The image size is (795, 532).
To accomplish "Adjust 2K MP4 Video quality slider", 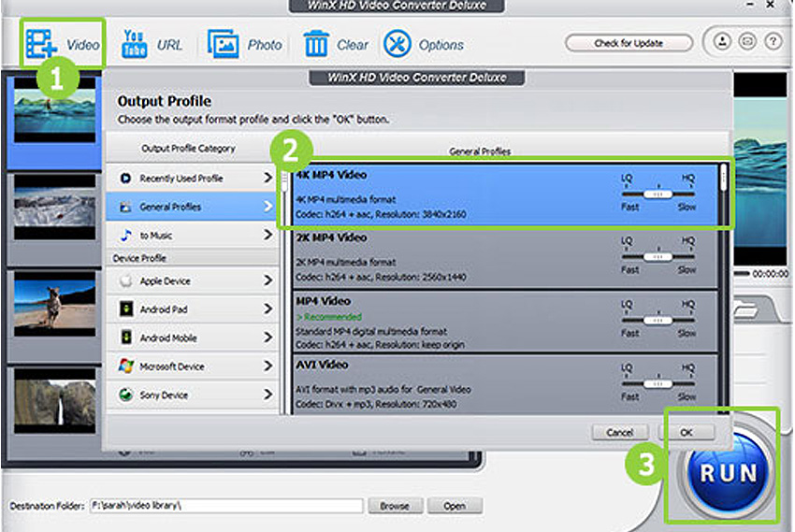I will pyautogui.click(x=658, y=257).
